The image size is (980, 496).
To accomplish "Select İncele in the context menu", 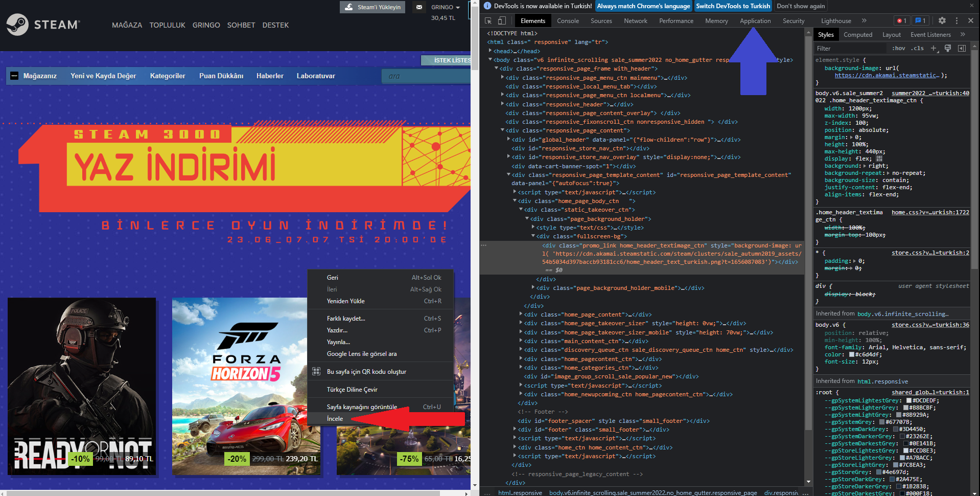I will click(x=380, y=419).
